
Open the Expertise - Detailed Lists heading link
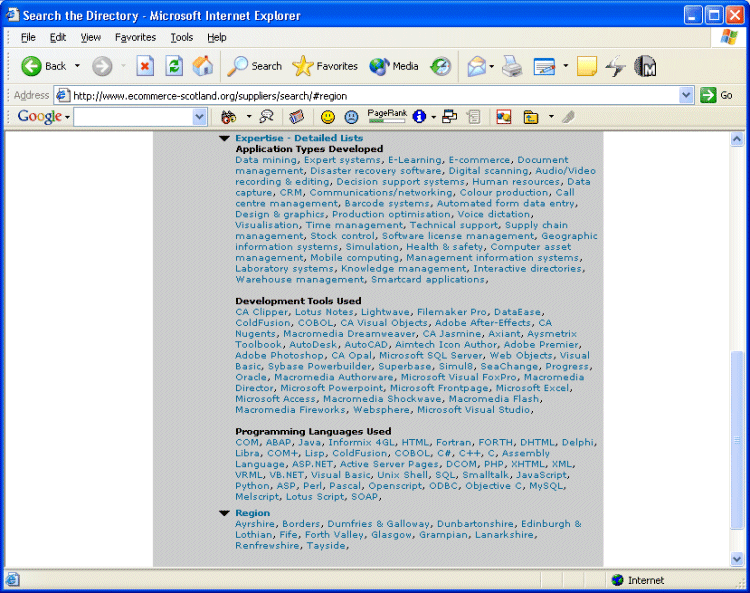(299, 138)
